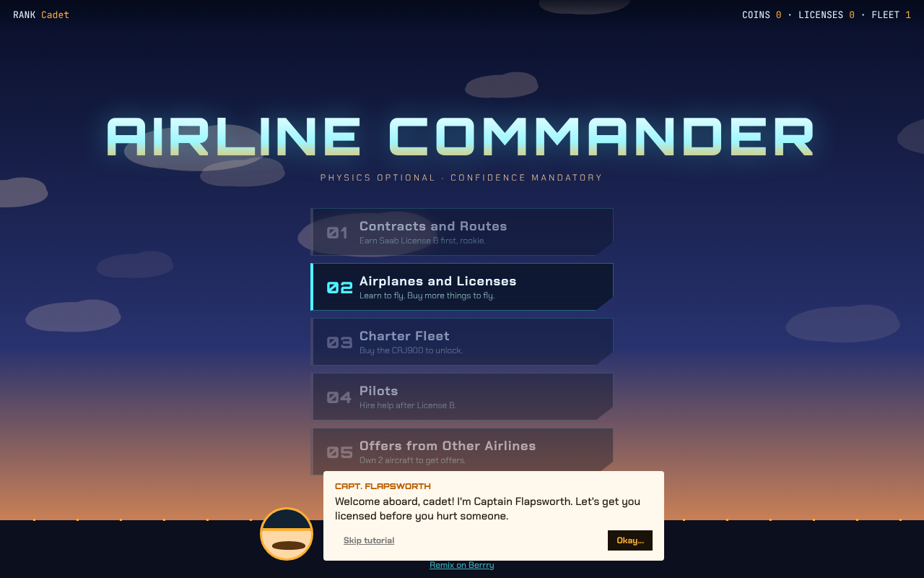Click 'Hire help after License B.' subtitle

coord(408,405)
